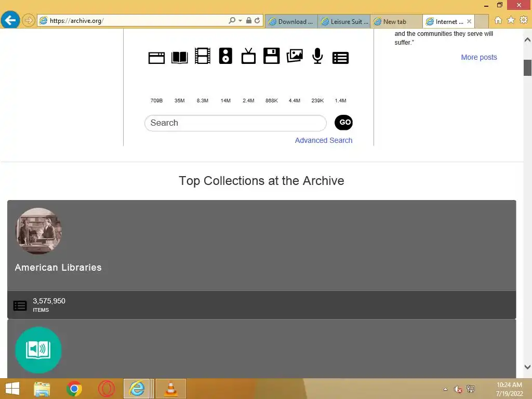
Task: Click the 8.3M count label
Action: pos(203,101)
